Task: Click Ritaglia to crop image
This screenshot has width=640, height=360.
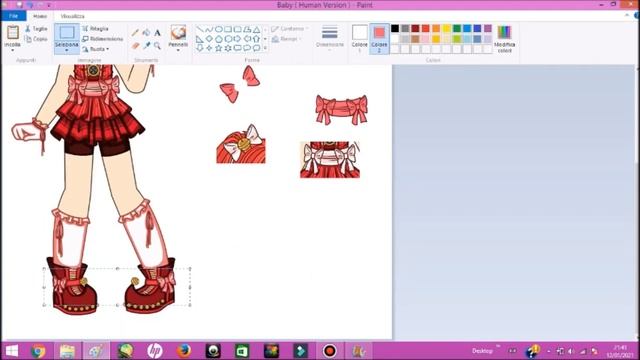Action: [96, 29]
